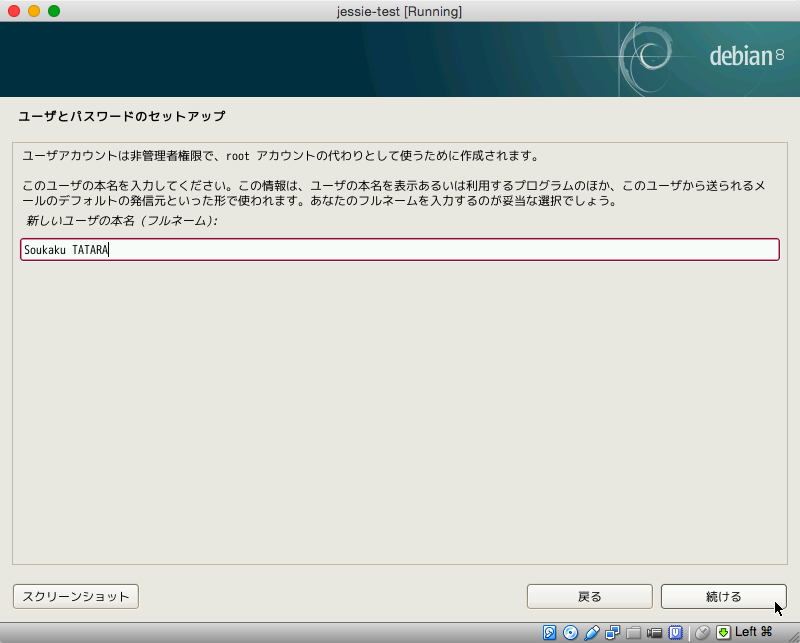Click the yellow minimize window button
800x643 pixels.
pos(34,11)
